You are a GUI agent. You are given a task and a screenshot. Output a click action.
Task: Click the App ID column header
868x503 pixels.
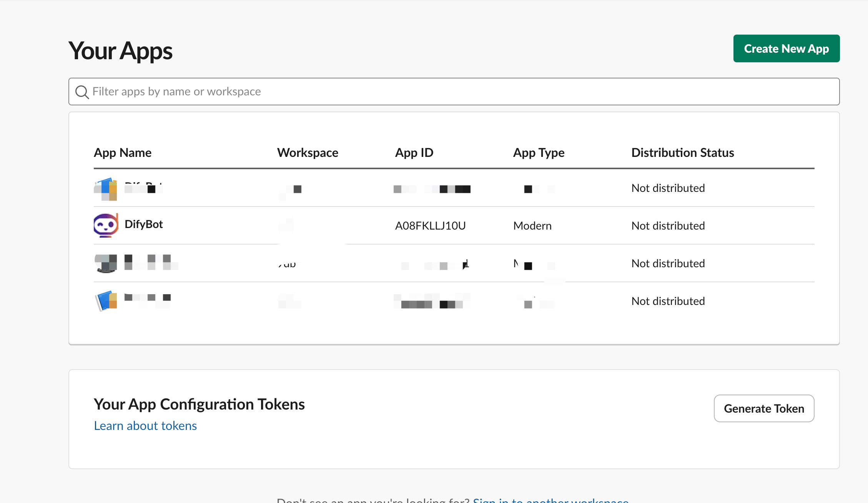click(414, 153)
